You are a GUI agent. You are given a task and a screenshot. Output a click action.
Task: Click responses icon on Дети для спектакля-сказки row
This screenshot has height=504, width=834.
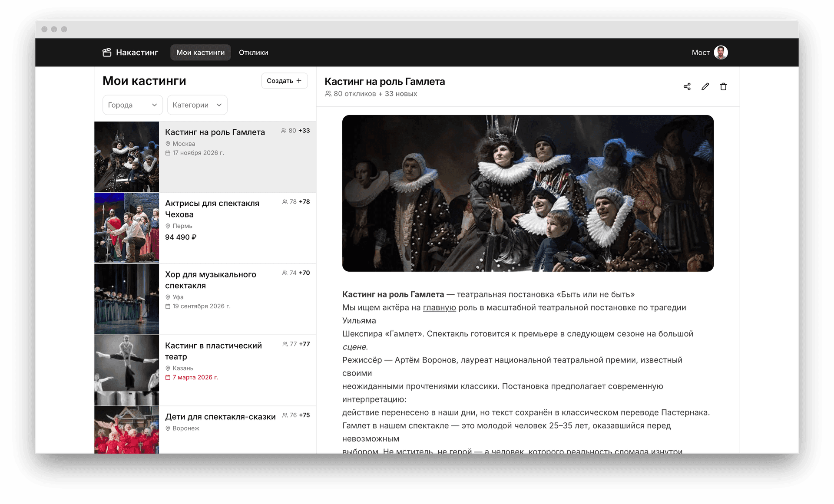[x=285, y=415]
